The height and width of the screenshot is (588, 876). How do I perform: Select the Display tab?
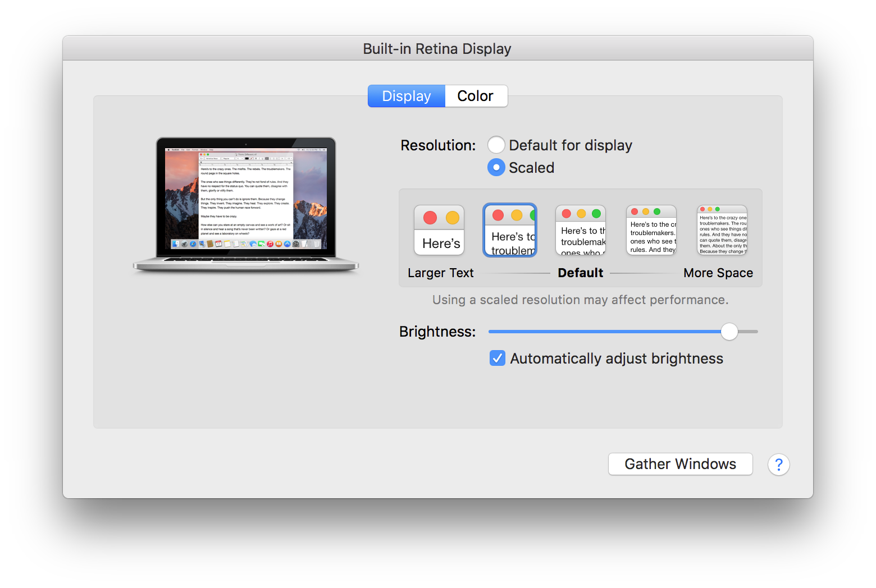(407, 96)
